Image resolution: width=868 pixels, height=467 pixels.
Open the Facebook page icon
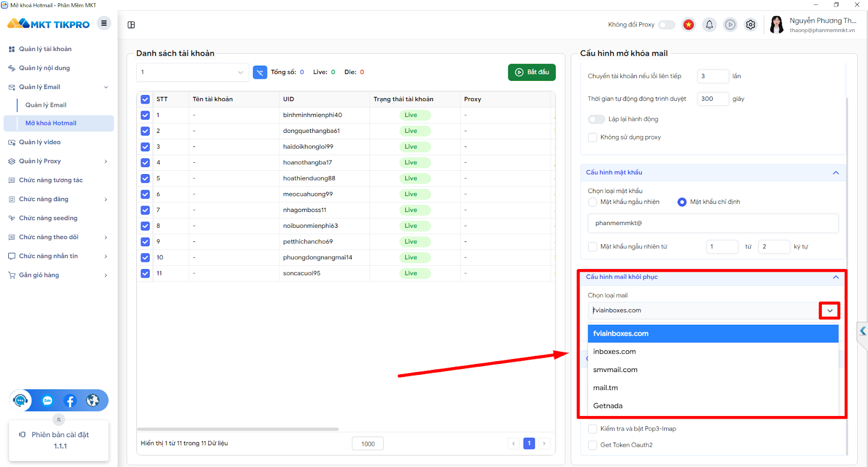pyautogui.click(x=70, y=401)
